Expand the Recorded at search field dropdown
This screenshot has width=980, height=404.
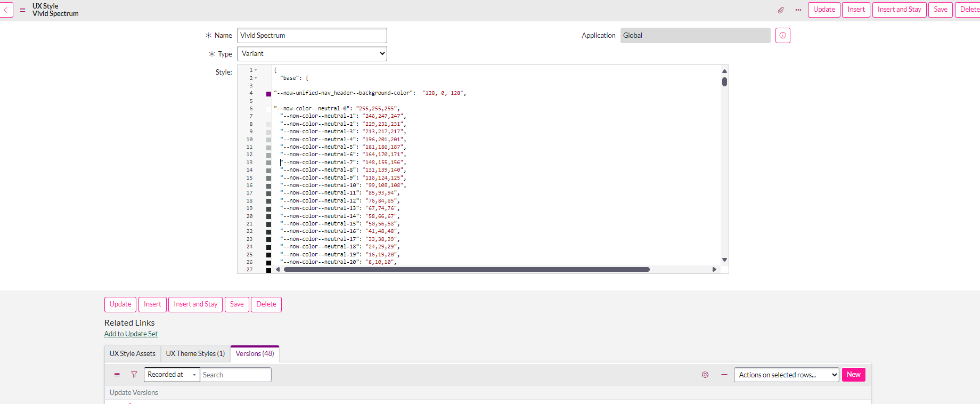(171, 375)
